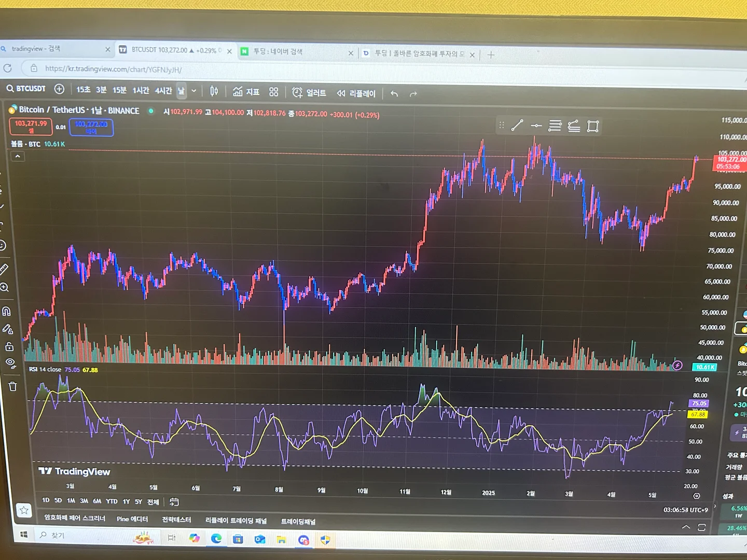Select the 3분 timeframe
This screenshot has height=560, width=747.
pos(101,90)
